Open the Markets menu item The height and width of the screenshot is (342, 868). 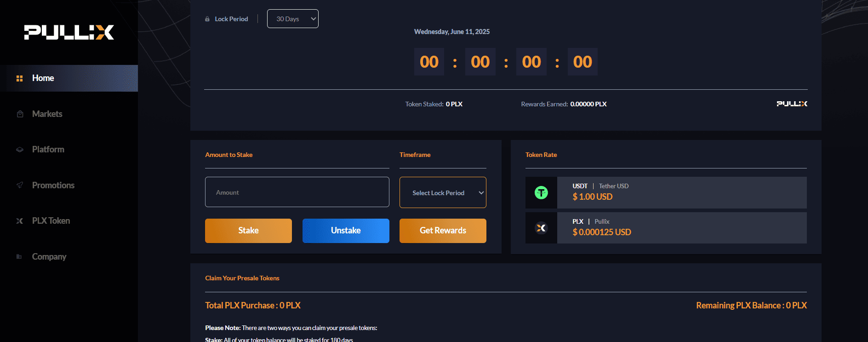click(47, 114)
